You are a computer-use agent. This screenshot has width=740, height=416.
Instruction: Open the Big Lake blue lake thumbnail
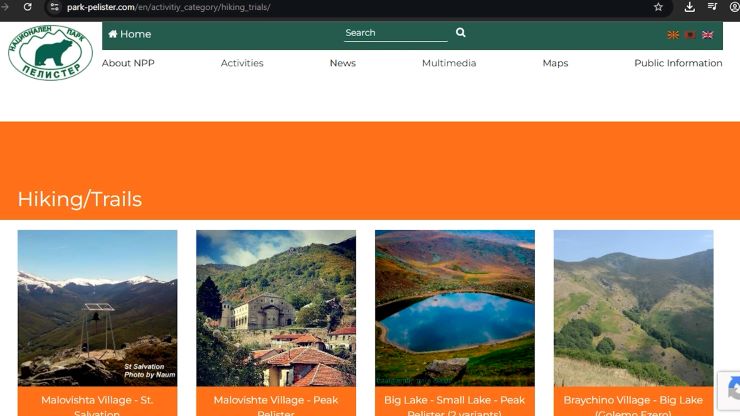point(455,308)
